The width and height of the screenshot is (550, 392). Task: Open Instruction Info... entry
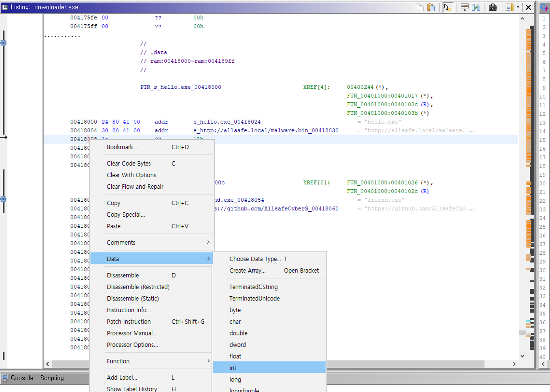pyautogui.click(x=152, y=310)
